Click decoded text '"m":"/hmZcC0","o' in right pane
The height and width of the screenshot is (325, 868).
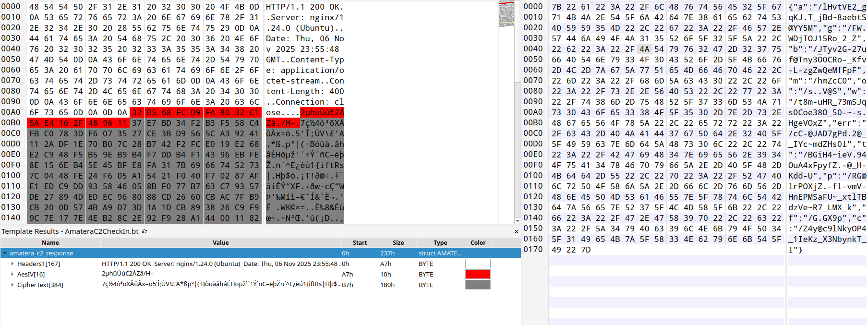tap(827, 81)
